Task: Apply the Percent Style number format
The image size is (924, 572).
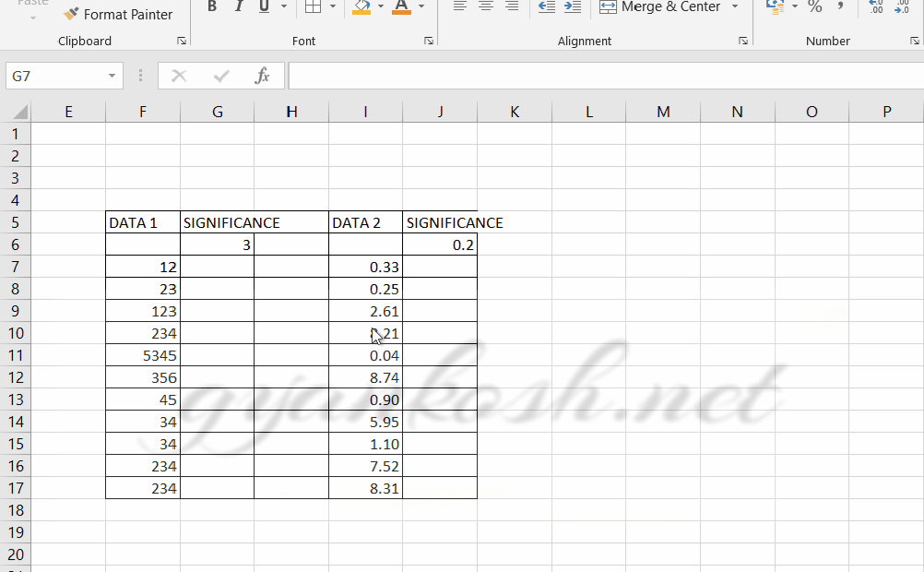Action: point(814,9)
